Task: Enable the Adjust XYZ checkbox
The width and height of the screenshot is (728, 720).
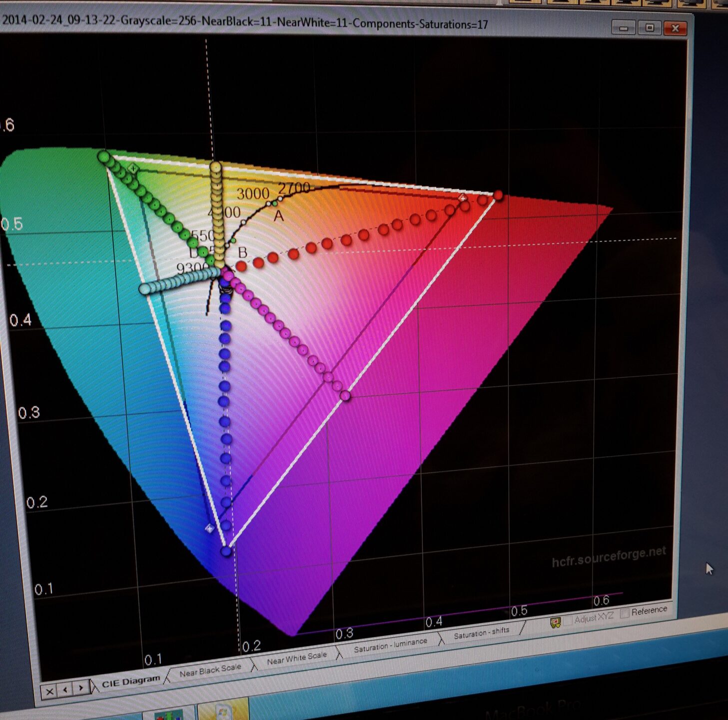Action: point(569,619)
